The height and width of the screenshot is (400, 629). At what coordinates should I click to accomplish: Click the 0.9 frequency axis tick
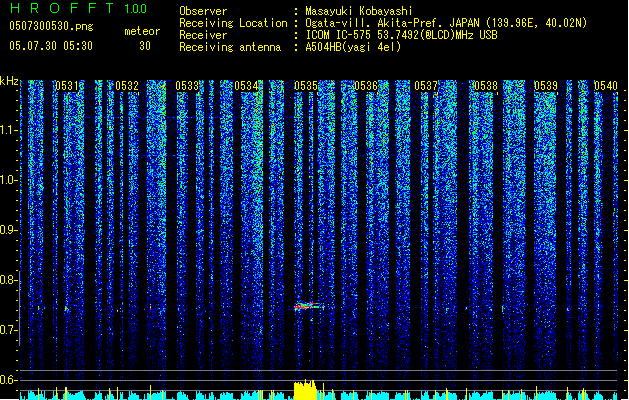coord(8,230)
